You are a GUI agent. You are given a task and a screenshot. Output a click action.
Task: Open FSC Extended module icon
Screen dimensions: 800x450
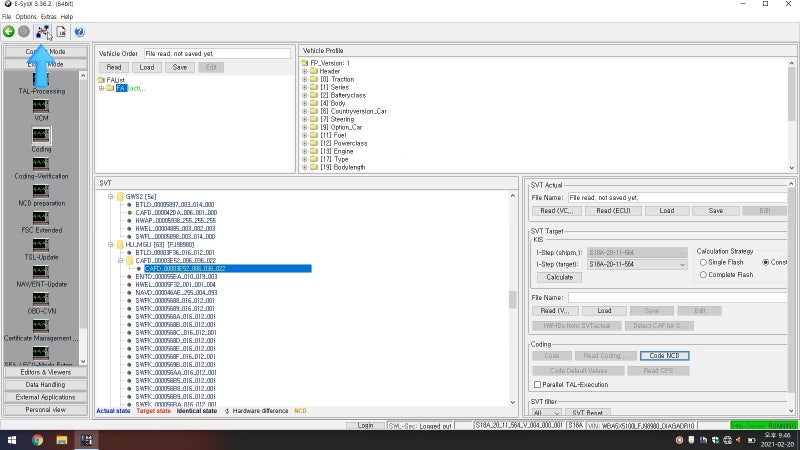click(x=41, y=218)
